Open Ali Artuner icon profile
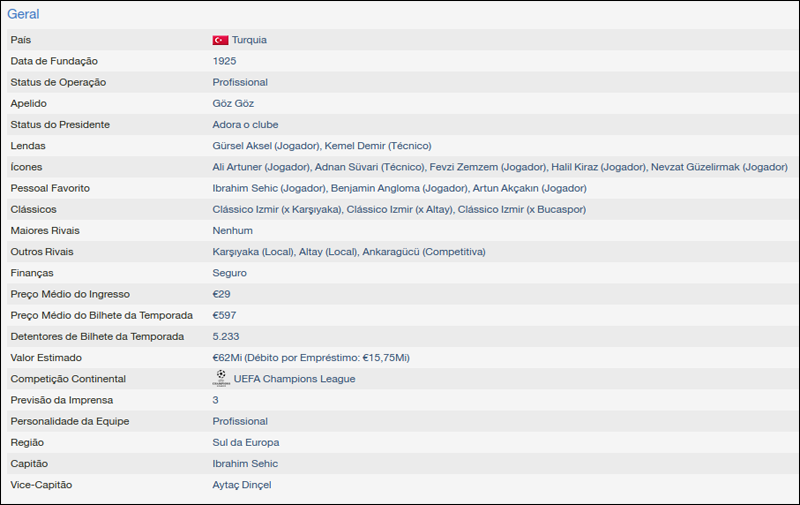Screen dimensions: 800x505 260,167
